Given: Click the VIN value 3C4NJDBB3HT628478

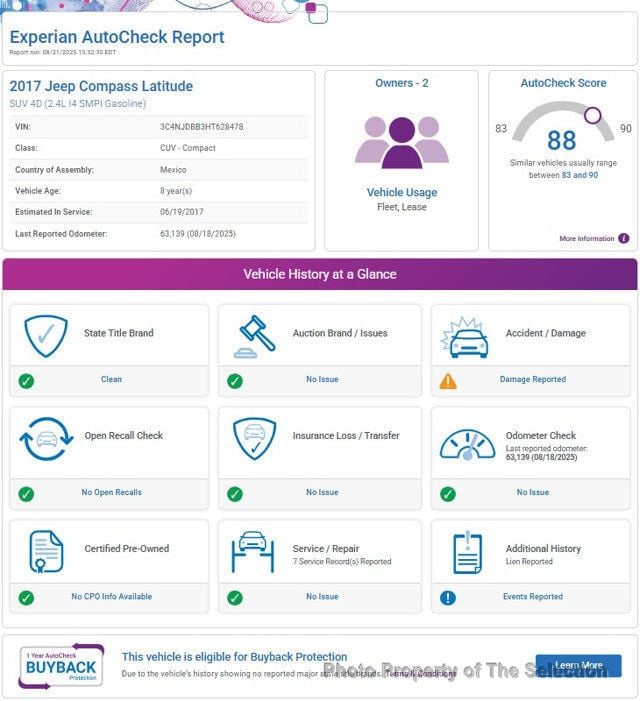Looking at the screenshot, I should click(202, 127).
